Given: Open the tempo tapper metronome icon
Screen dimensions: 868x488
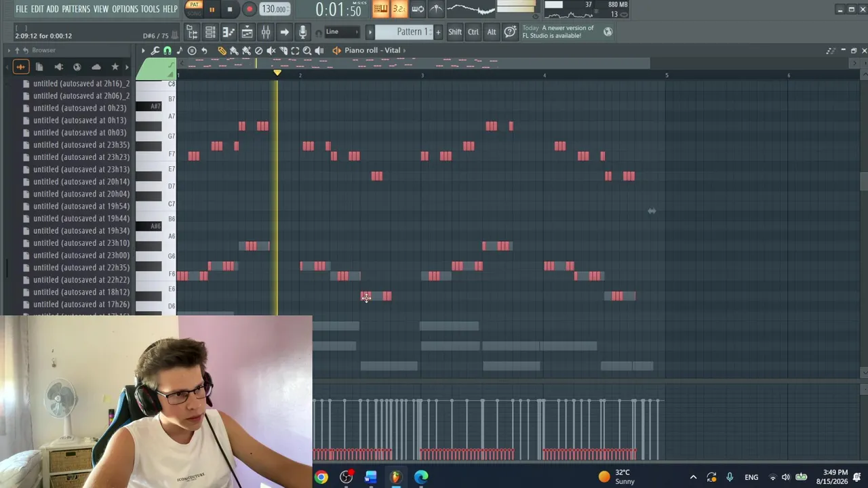Looking at the screenshot, I should (x=436, y=9).
